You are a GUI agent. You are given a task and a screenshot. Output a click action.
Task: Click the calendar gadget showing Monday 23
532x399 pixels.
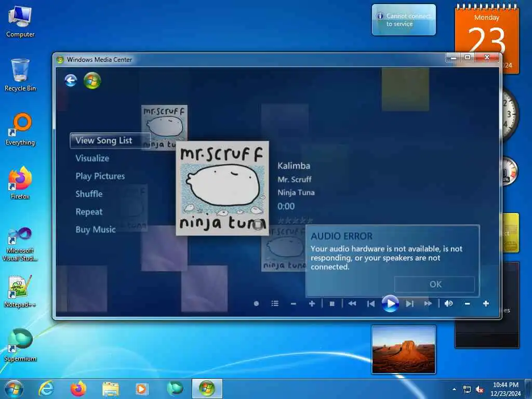tap(487, 38)
